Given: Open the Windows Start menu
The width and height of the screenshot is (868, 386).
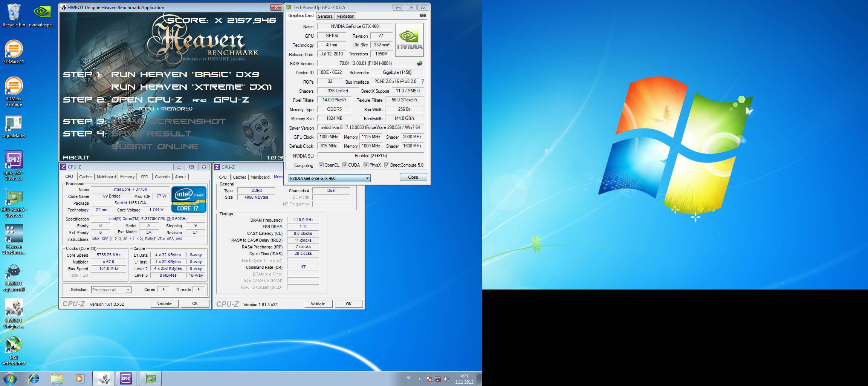Looking at the screenshot, I should pyautogui.click(x=10, y=378).
